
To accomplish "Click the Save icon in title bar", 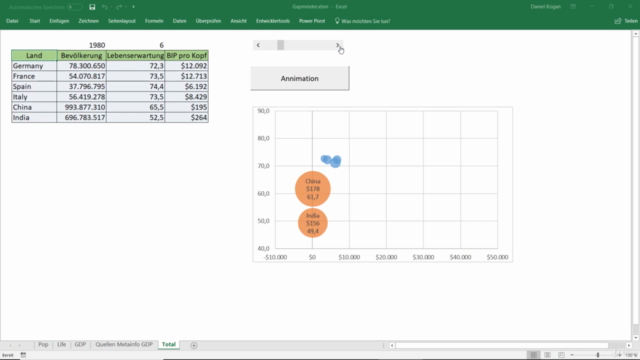I will pyautogui.click(x=92, y=7).
